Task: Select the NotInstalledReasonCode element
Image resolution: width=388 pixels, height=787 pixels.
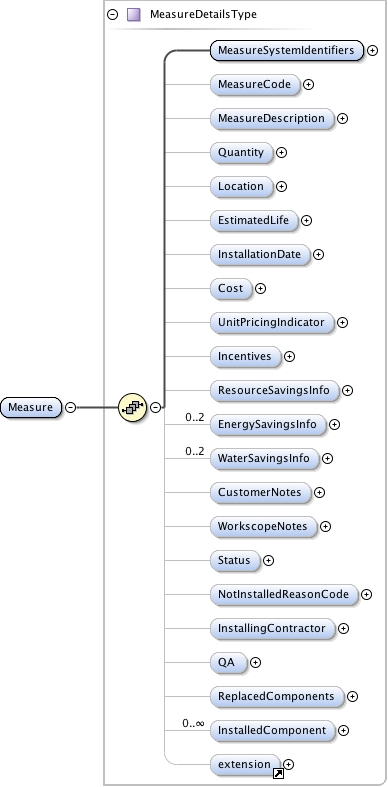Action: point(284,594)
